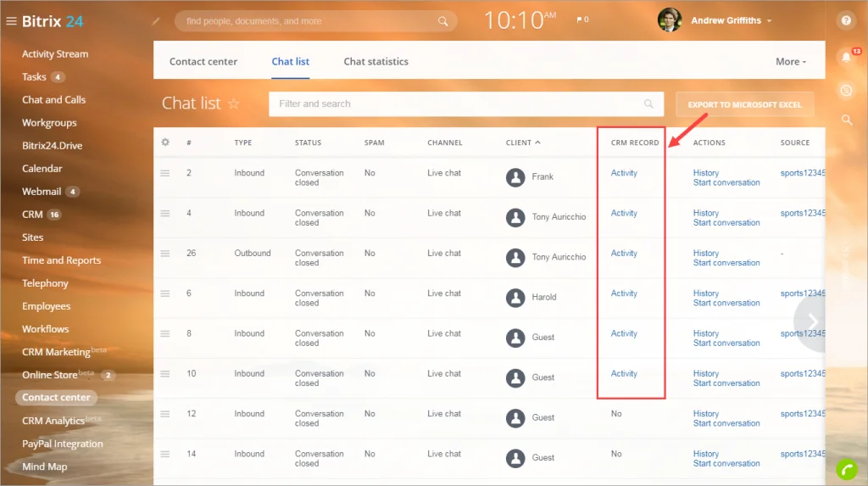868x486 pixels.
Task: Open row menu for chat 2 Frank
Action: coord(165,173)
